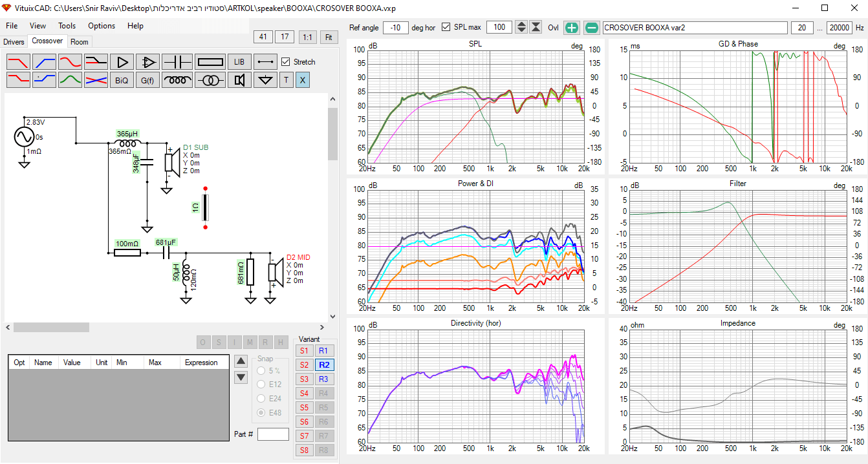The width and height of the screenshot is (868, 464).
Task: Select the blue high-shelf filter block icon
Action: pyautogui.click(x=44, y=80)
